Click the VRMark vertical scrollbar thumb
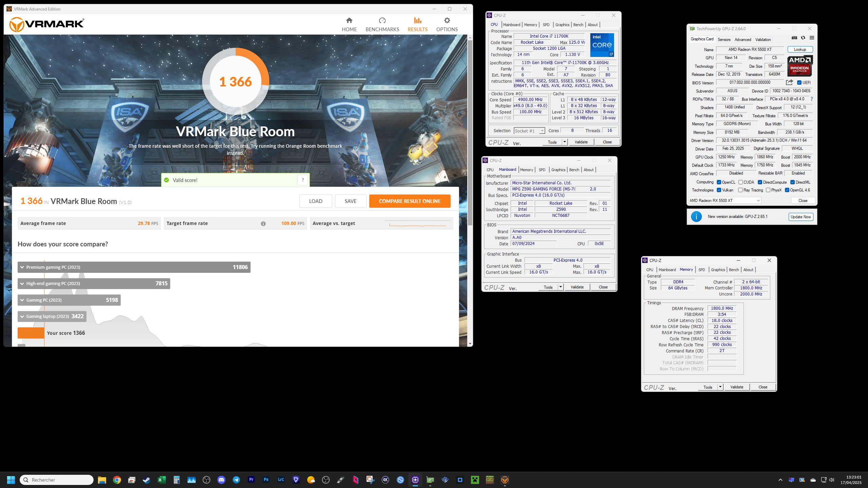Screen dimensions: 868x488 pos(470,133)
